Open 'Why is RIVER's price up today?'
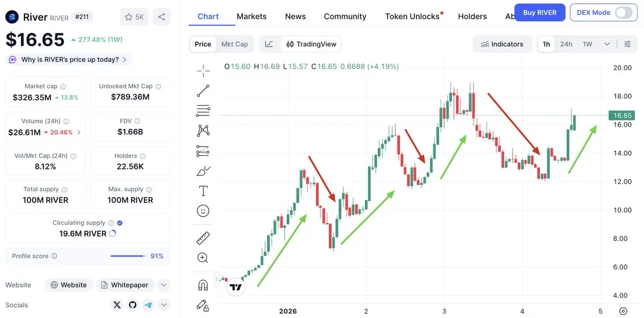 [x=68, y=60]
